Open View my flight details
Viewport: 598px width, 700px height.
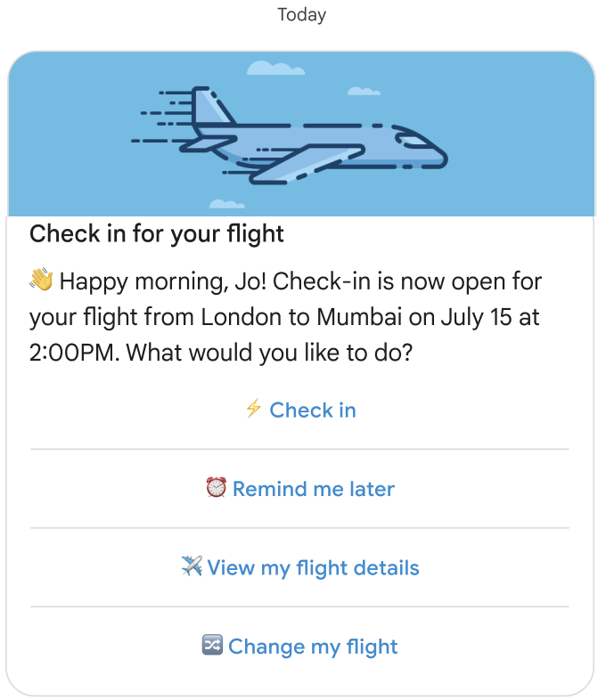point(313,567)
